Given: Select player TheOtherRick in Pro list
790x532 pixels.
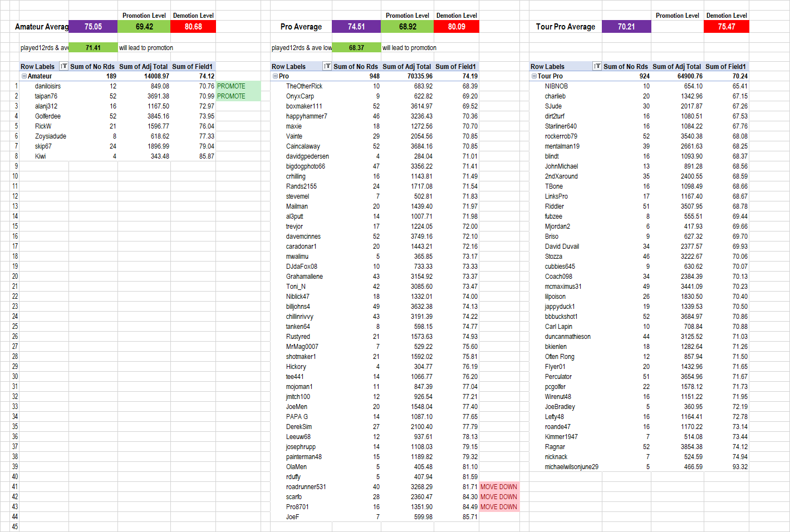Looking at the screenshot, I should click(x=304, y=86).
